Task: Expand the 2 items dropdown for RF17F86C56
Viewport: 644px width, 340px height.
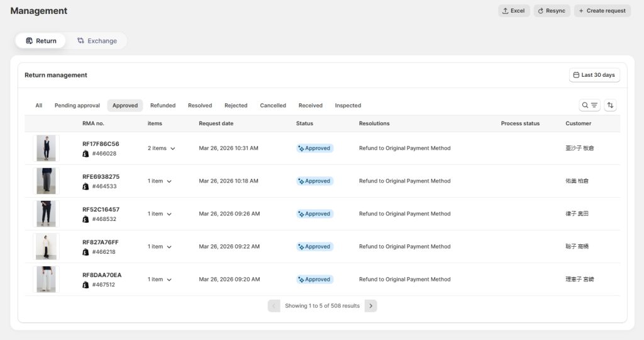Action: pos(162,149)
